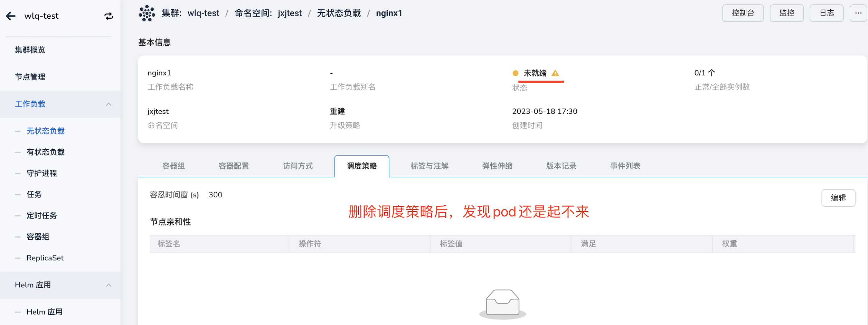Click the wlq-test sidebar title
The image size is (868, 325).
[41, 16]
